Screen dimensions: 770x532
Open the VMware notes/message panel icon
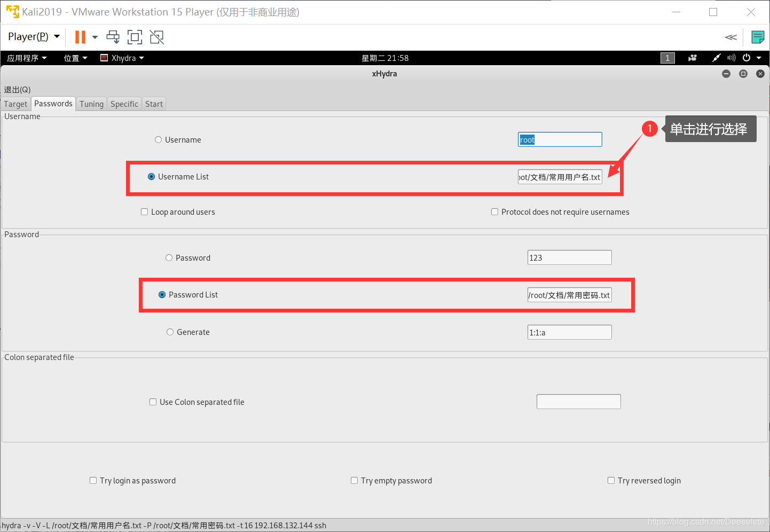(757, 37)
